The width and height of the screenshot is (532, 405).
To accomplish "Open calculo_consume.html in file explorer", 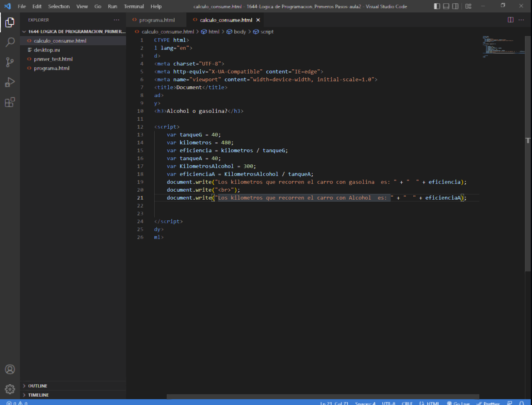I will tap(73, 41).
